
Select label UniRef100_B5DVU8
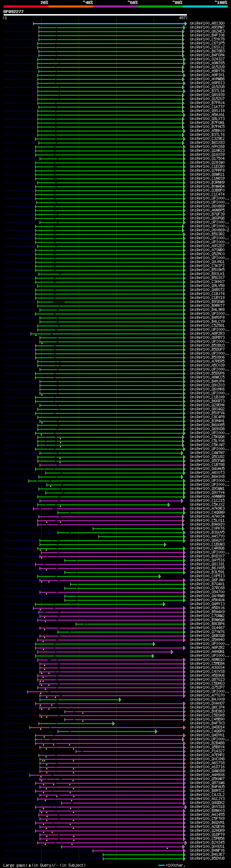pos(207,859)
